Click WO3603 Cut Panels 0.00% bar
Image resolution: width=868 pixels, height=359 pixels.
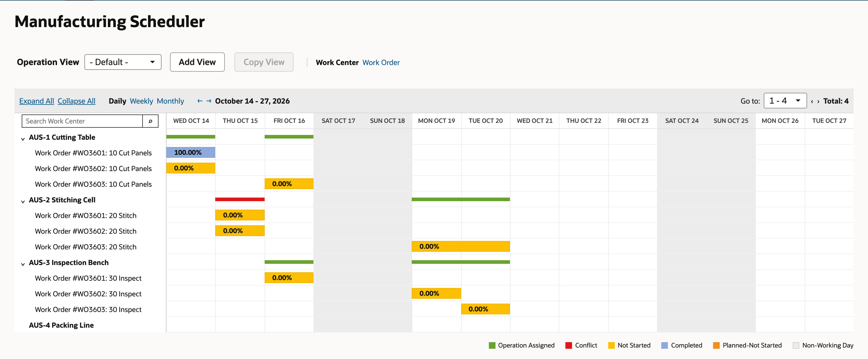(x=289, y=184)
